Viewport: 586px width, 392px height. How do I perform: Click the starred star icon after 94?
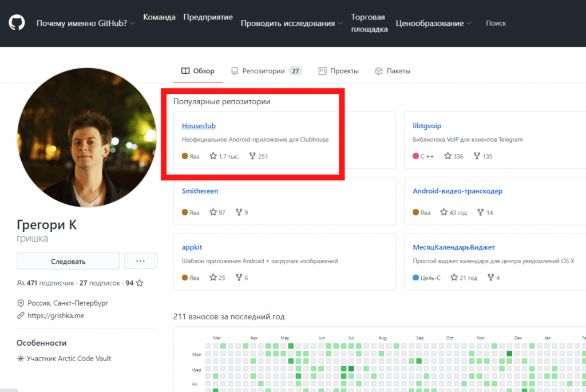coord(140,283)
